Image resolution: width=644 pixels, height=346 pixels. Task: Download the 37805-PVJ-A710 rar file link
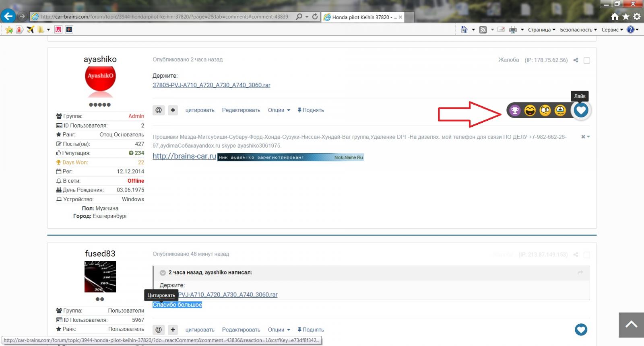(211, 85)
